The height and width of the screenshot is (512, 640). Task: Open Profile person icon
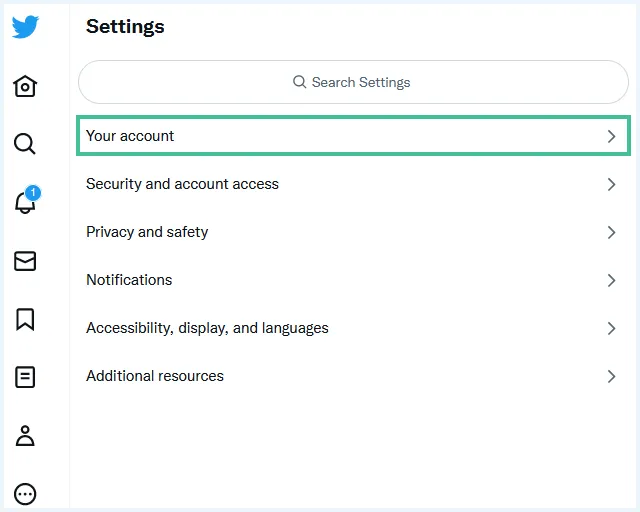click(25, 436)
